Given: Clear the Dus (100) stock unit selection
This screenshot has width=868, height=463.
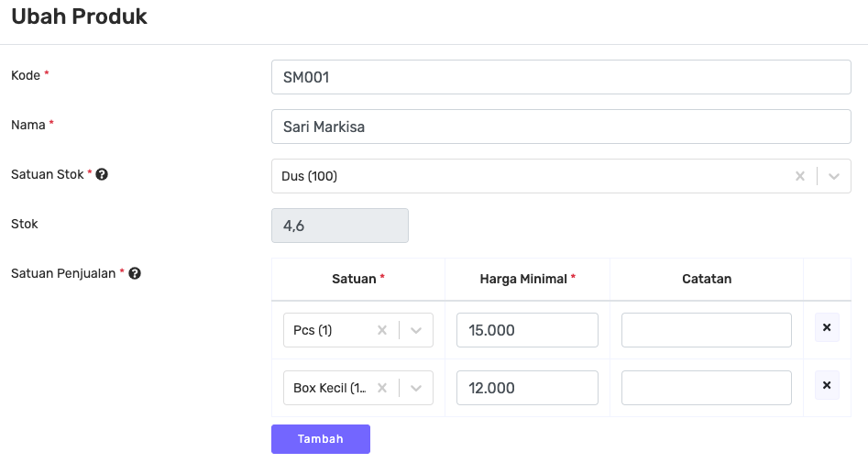Looking at the screenshot, I should pos(800,176).
